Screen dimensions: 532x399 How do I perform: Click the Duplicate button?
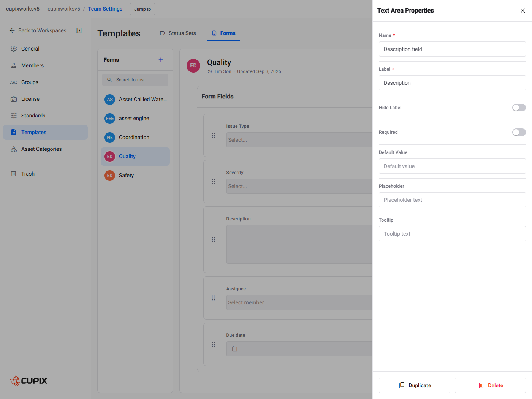tap(415, 385)
